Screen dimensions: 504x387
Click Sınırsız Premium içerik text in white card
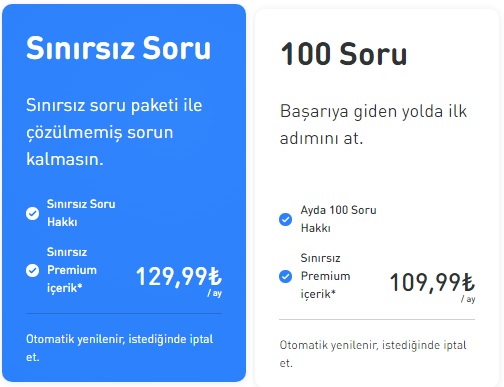pyautogui.click(x=325, y=276)
